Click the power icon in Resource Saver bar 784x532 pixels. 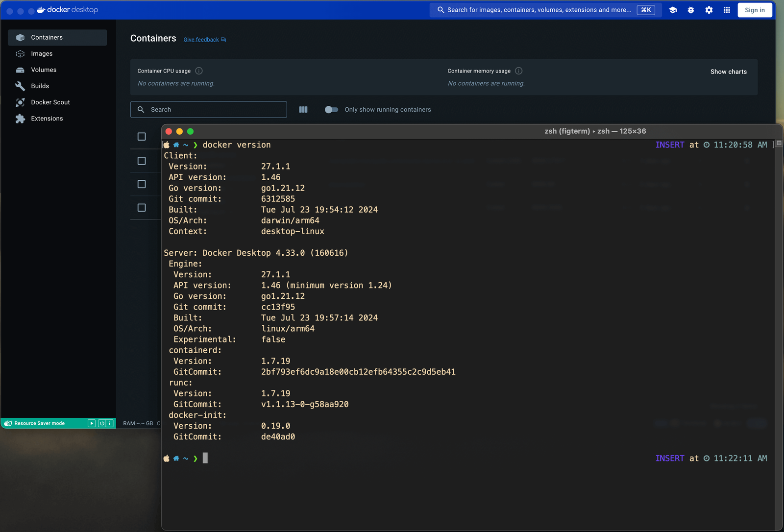click(x=102, y=423)
